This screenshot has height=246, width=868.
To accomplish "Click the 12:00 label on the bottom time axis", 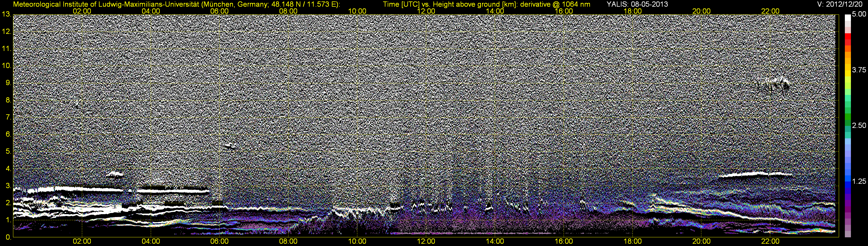I will 426,242.
